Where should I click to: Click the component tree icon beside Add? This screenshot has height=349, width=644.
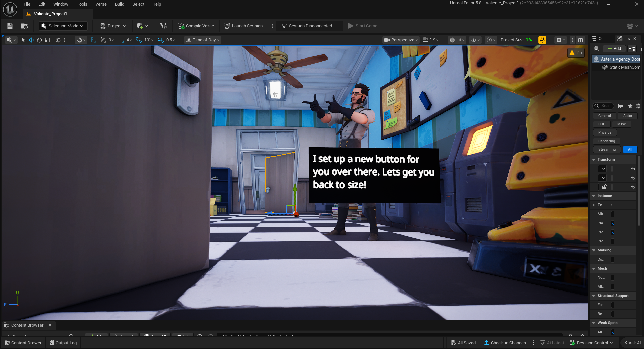point(632,49)
